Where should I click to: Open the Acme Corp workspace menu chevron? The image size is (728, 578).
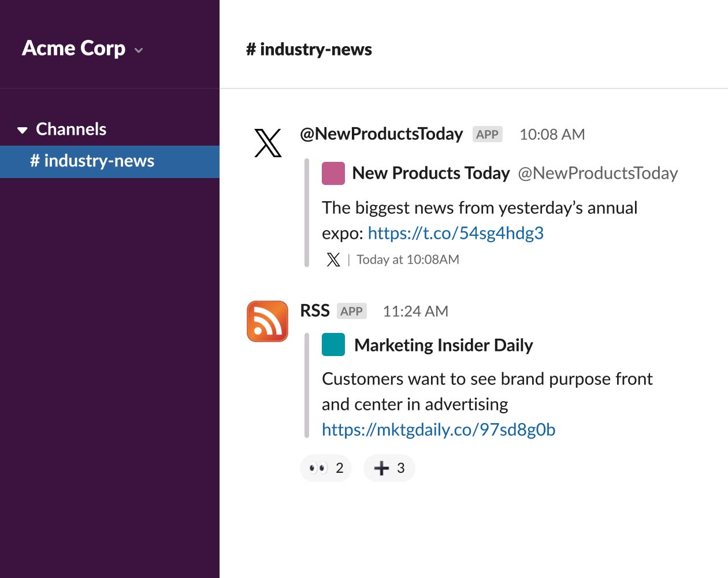point(139,50)
